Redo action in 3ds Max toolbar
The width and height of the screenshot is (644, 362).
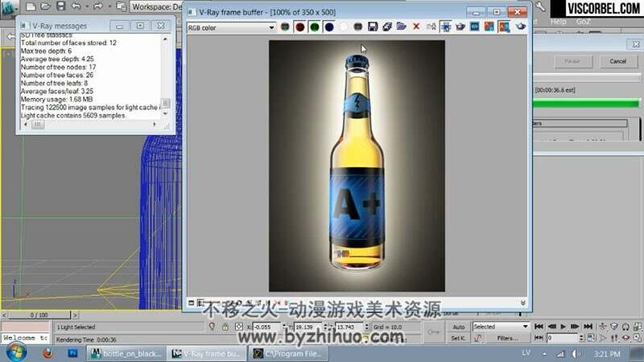(97, 6)
